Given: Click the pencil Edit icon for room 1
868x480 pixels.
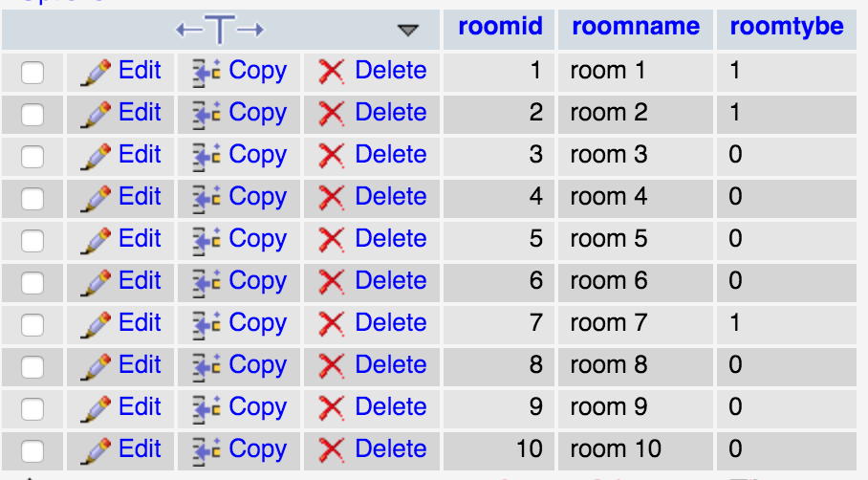Looking at the screenshot, I should [96, 73].
